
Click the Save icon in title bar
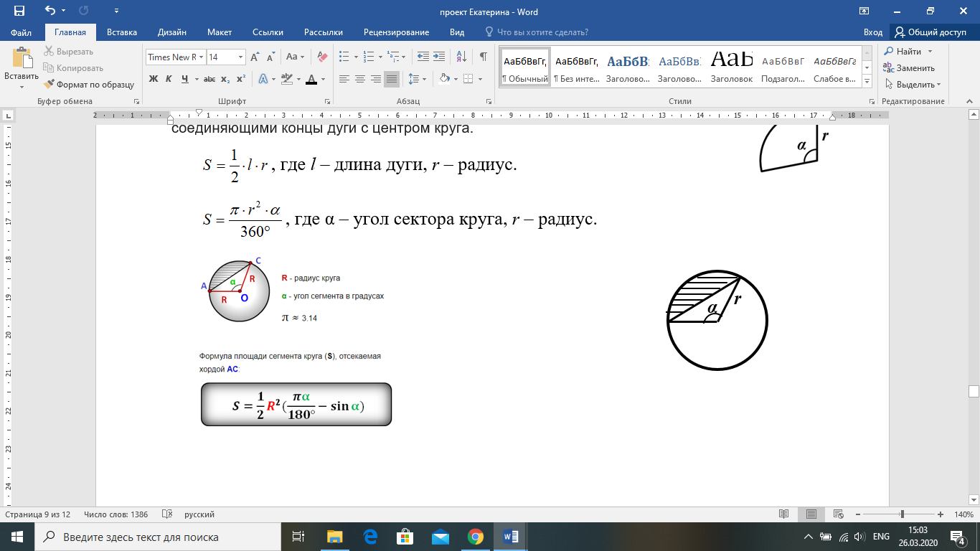click(19, 11)
